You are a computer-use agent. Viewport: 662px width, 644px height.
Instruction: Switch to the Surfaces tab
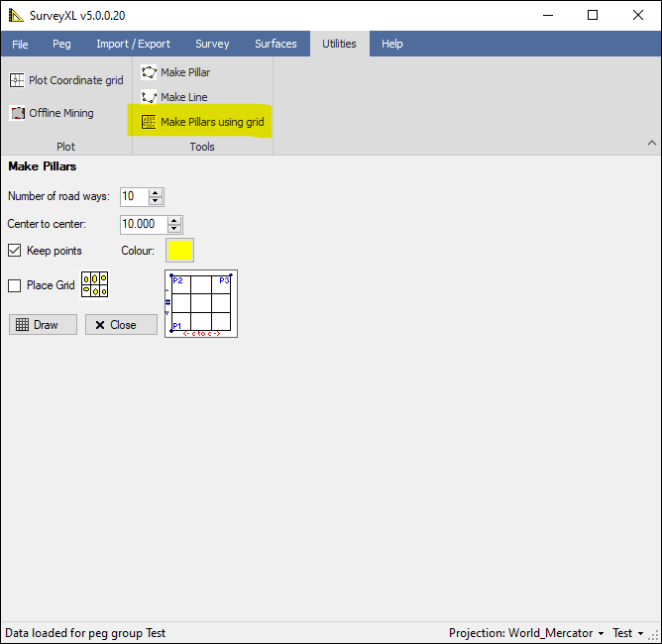276,44
